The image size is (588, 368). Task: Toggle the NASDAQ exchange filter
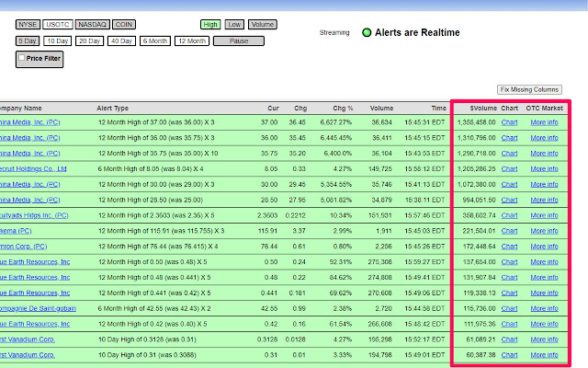[x=92, y=25]
